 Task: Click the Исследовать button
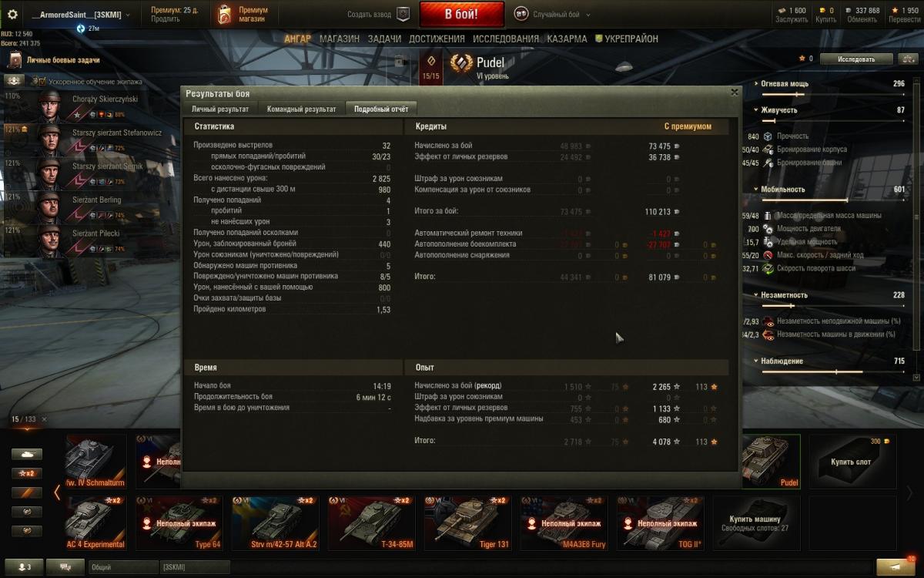click(x=856, y=59)
